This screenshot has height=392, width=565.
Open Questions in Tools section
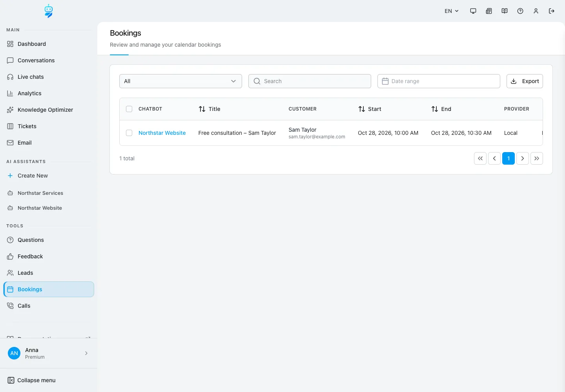49,240
